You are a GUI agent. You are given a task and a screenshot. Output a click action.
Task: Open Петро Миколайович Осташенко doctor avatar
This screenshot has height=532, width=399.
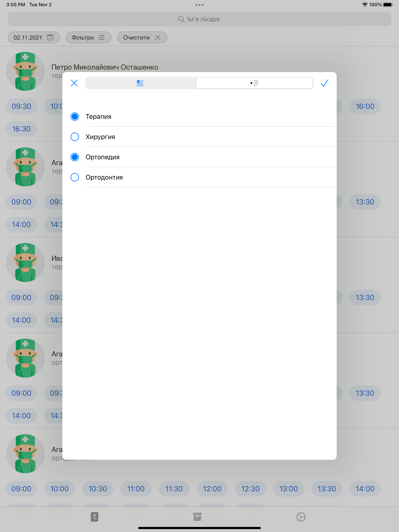pyautogui.click(x=25, y=71)
